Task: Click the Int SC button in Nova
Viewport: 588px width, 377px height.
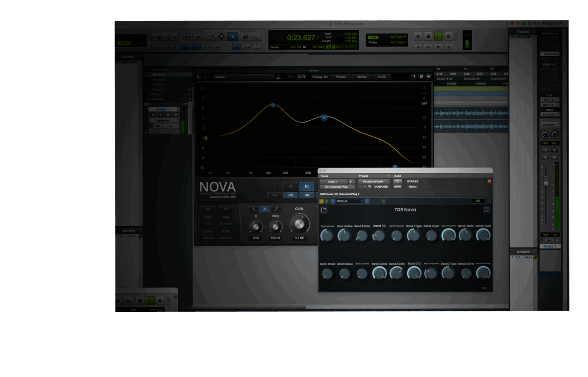Action: pos(382,77)
